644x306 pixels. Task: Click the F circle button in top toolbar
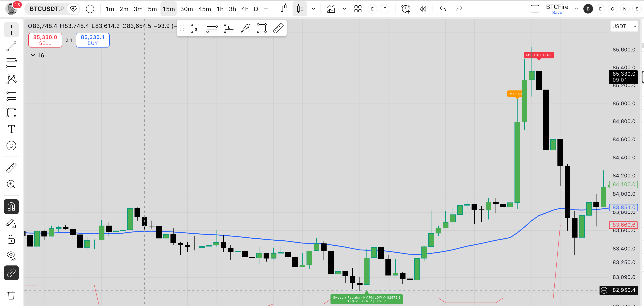coord(385,9)
